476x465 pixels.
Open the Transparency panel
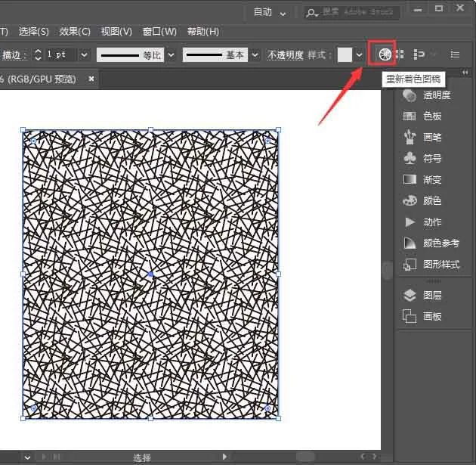431,95
